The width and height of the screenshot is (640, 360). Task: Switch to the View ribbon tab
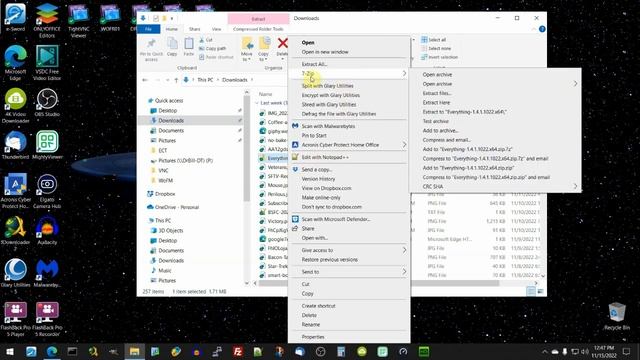coord(216,29)
